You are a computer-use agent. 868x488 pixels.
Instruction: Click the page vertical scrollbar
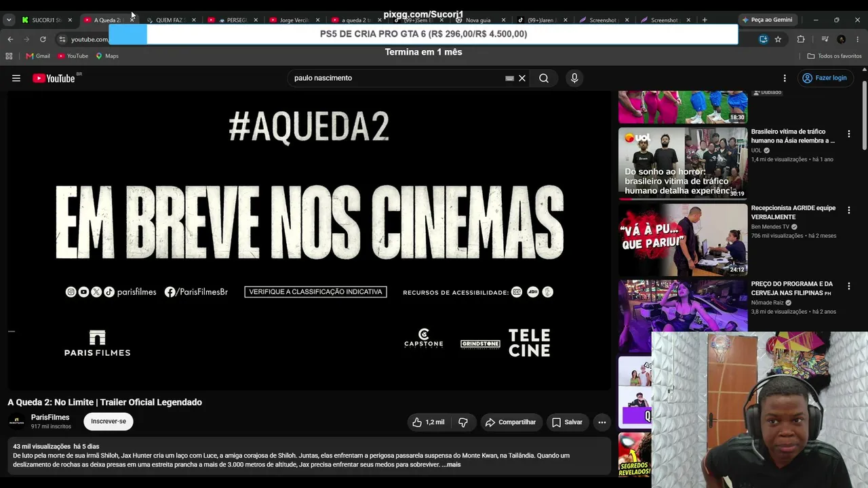point(864,115)
